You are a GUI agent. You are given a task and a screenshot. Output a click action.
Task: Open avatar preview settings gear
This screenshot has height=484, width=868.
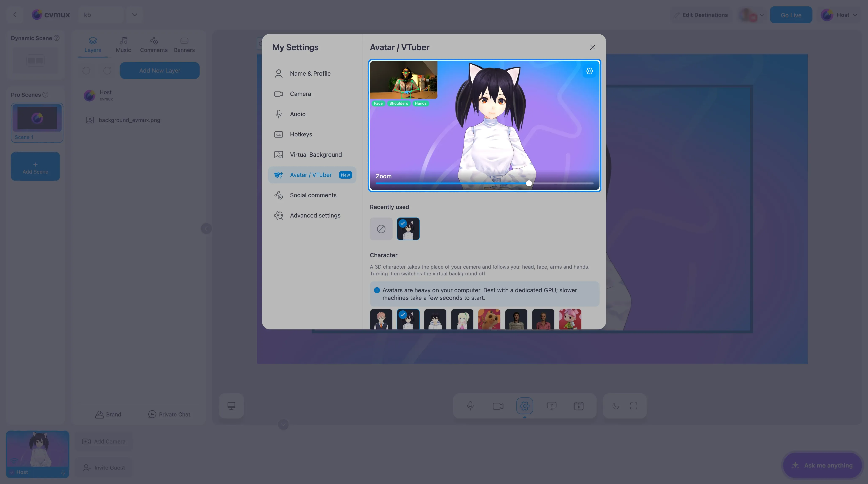[x=589, y=71]
